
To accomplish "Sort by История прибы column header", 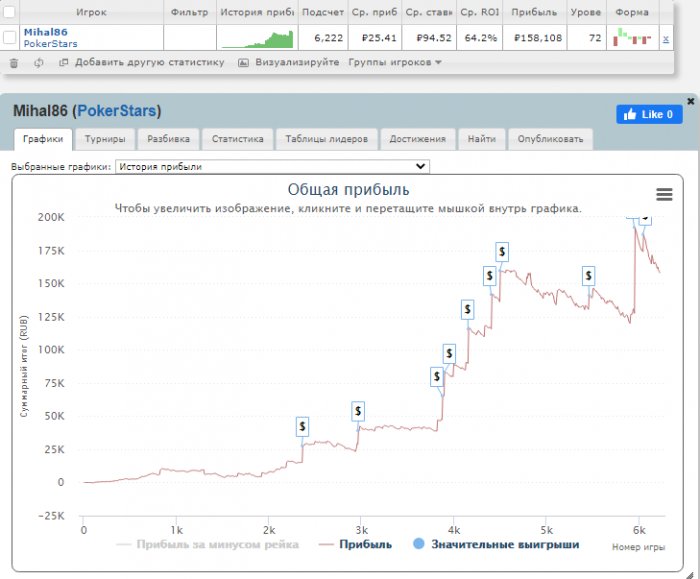I will (257, 12).
